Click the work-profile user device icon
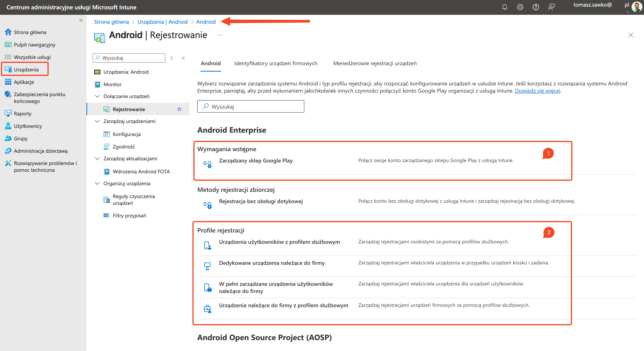The image size is (644, 351). (207, 245)
